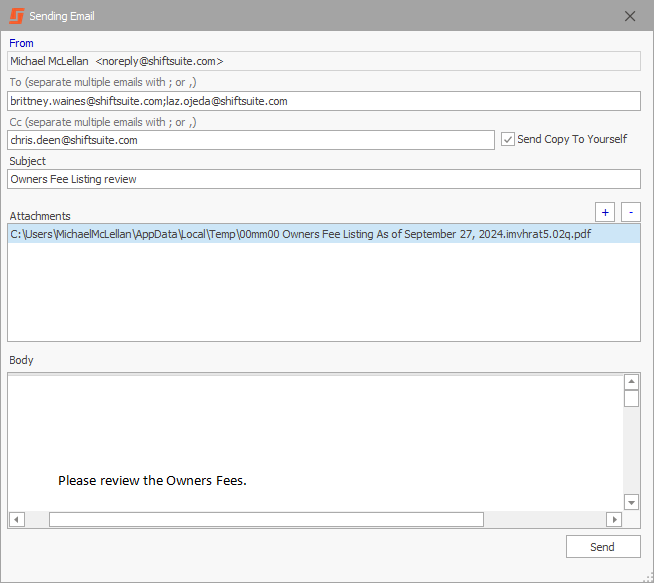Click the horizontal scrollbar thumb in Body
The width and height of the screenshot is (654, 583).
(x=266, y=520)
